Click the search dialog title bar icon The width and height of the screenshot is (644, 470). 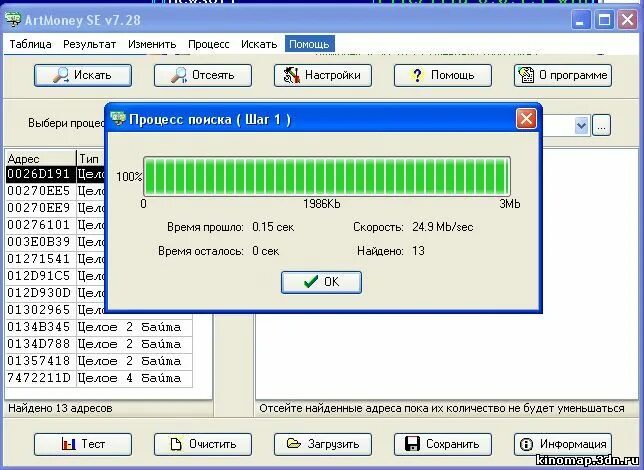click(x=118, y=119)
